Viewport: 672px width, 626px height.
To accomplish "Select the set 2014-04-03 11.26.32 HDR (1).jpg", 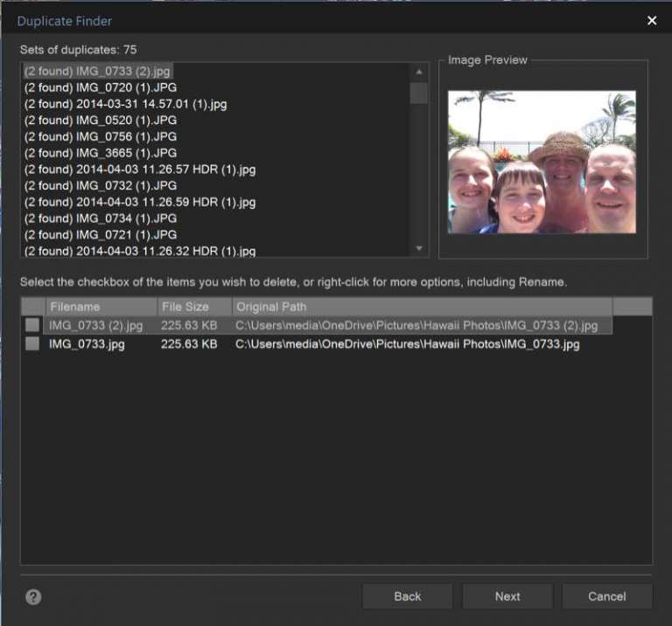I will [140, 251].
